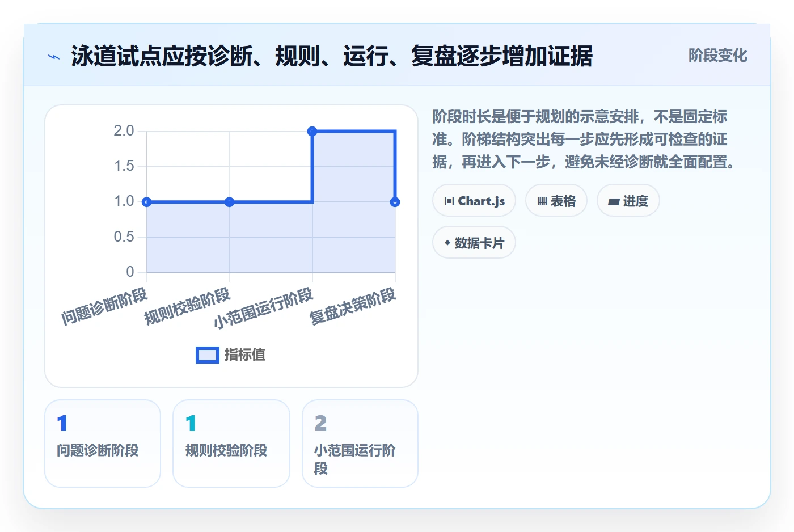This screenshot has height=532, width=794.
Task: Click the chart data point for 问题诊断阶段
Action: (x=147, y=202)
